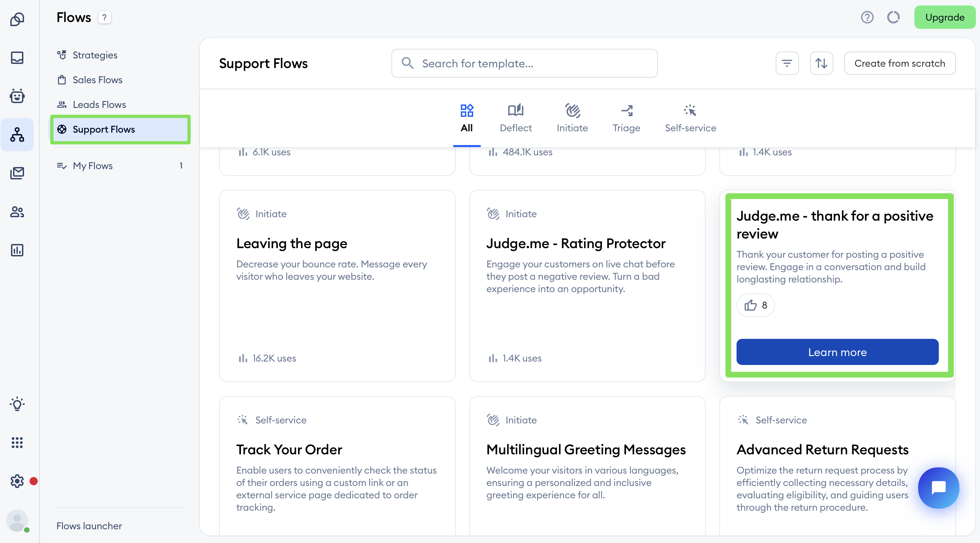This screenshot has height=543, width=980.
Task: Open the Leaving the page template card
Action: (337, 286)
